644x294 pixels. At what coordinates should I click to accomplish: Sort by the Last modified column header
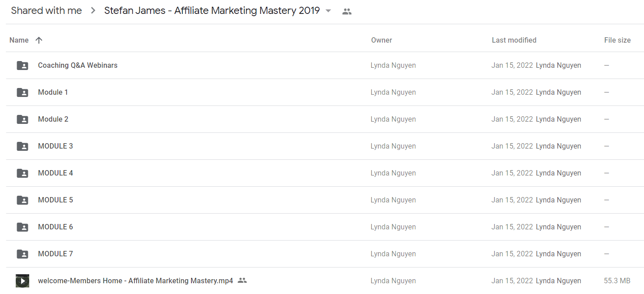(514, 40)
